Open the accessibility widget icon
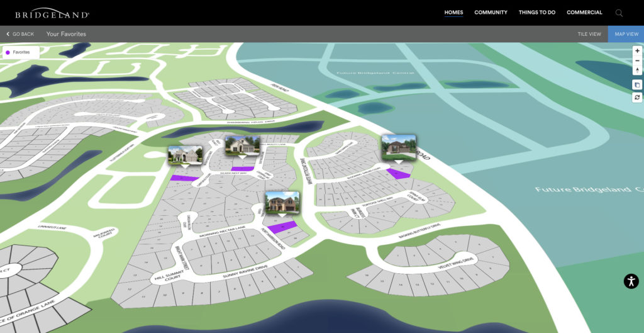Image resolution: width=644 pixels, height=333 pixels. pyautogui.click(x=631, y=281)
